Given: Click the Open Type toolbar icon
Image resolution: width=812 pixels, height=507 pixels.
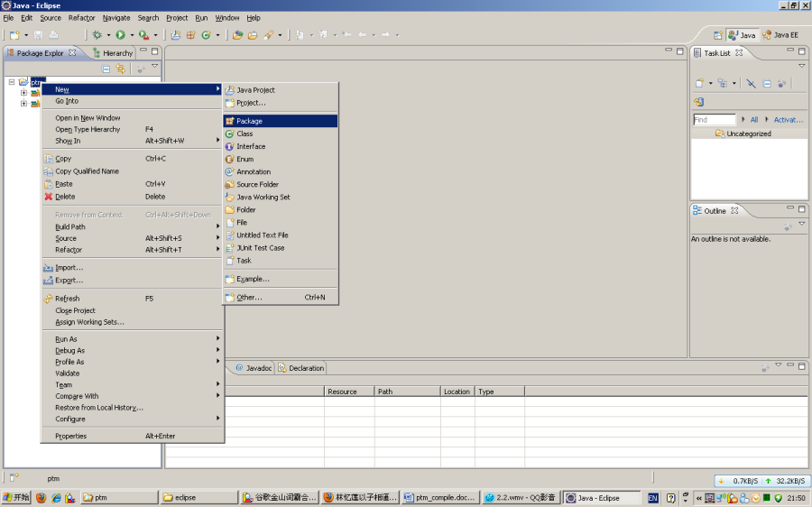Looking at the screenshot, I should coord(237,34).
